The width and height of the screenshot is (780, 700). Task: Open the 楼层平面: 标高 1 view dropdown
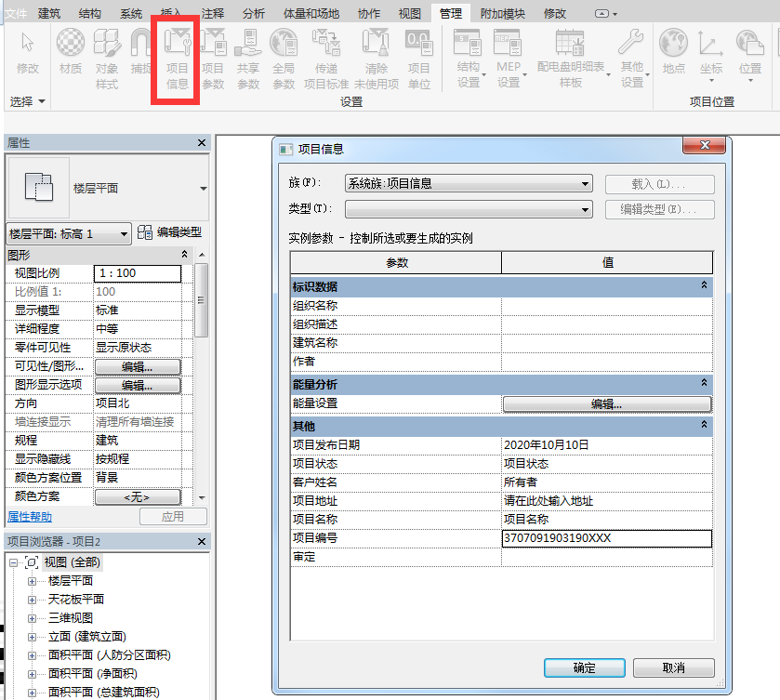[x=69, y=234]
